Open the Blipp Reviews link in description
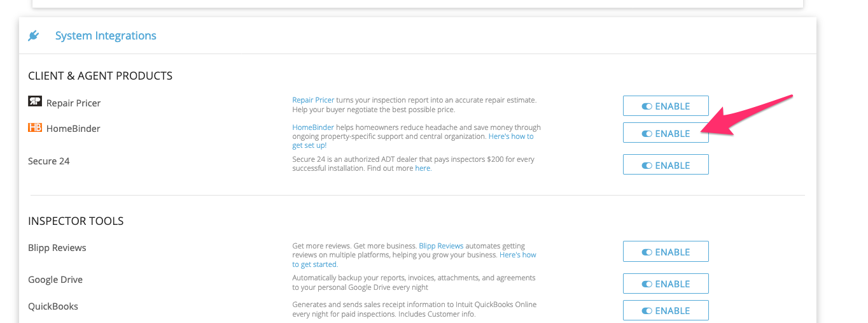The width and height of the screenshot is (868, 323). click(442, 245)
